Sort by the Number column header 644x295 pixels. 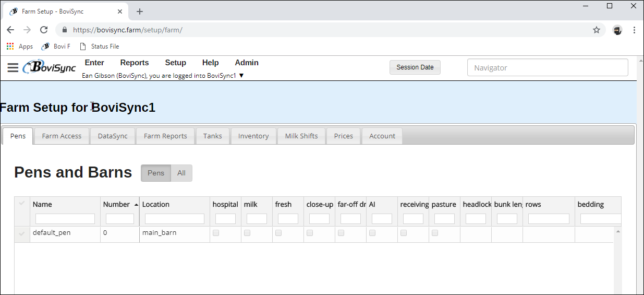pos(121,204)
